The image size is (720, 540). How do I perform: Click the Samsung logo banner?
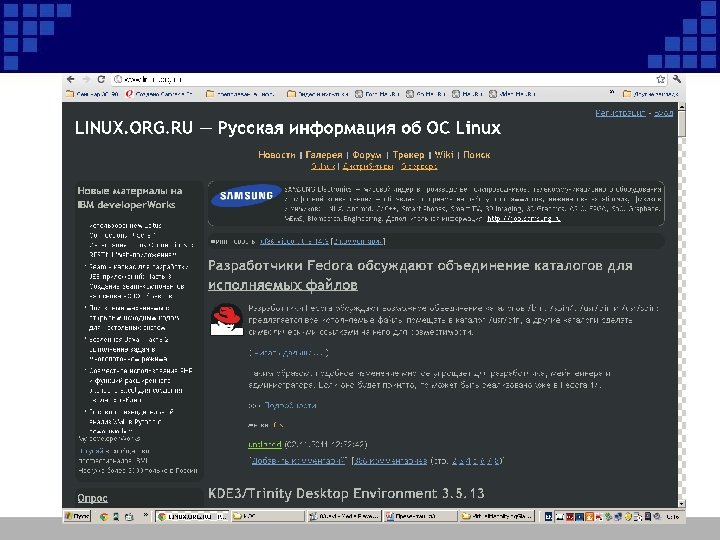coord(247,196)
